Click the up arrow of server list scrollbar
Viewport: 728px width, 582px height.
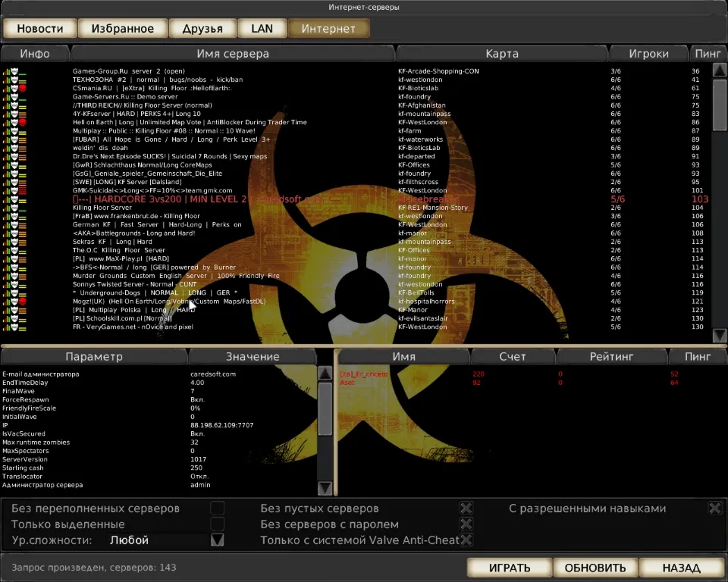click(x=719, y=70)
